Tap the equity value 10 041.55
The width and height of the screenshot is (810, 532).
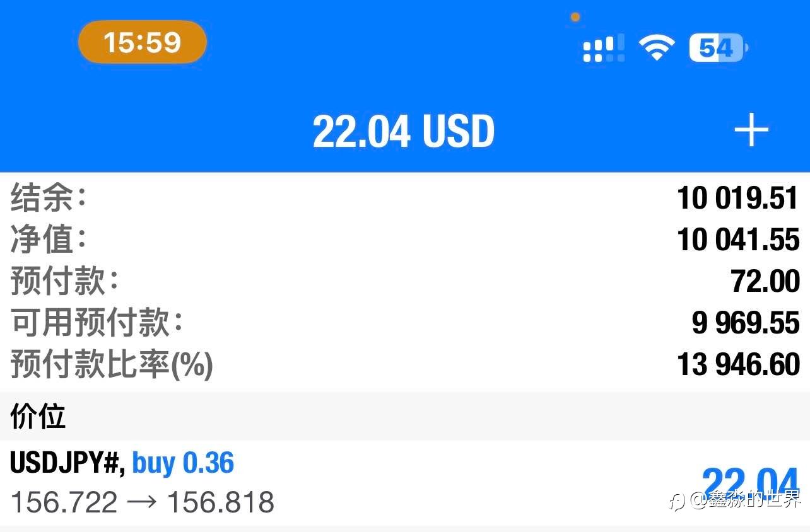tap(738, 240)
